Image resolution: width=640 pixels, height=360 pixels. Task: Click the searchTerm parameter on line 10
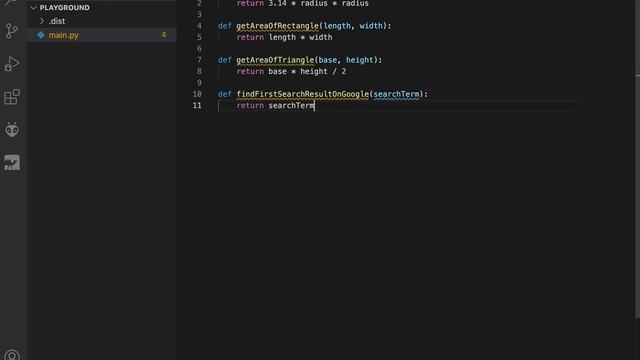396,94
